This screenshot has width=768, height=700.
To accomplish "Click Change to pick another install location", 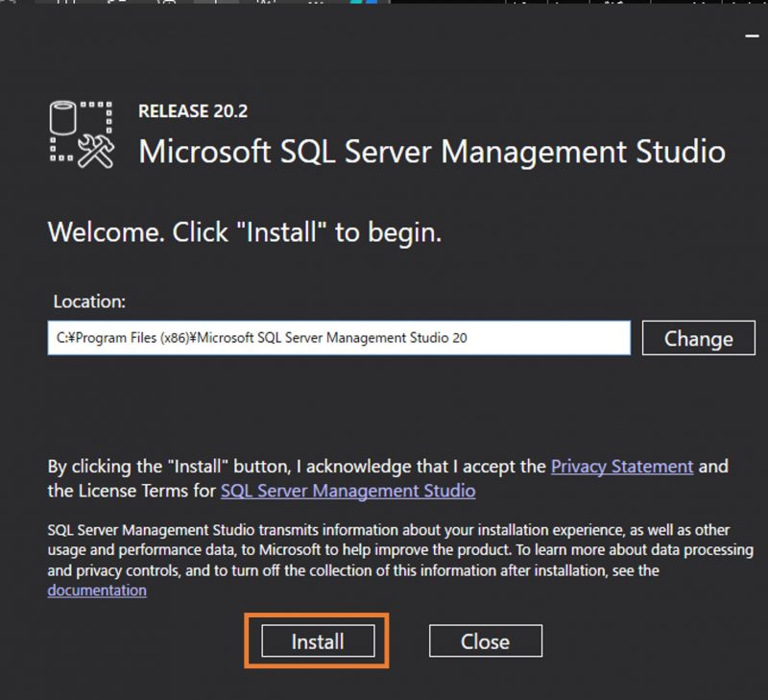I will [699, 338].
